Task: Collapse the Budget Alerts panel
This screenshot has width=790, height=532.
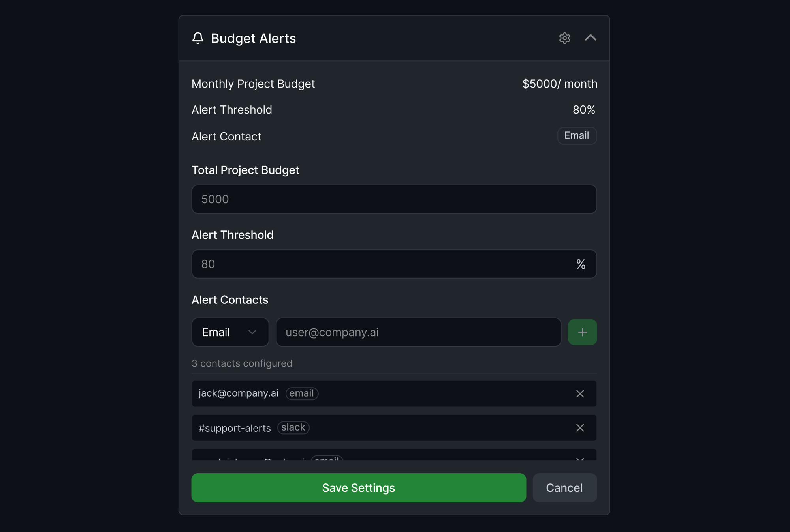Action: pos(591,38)
